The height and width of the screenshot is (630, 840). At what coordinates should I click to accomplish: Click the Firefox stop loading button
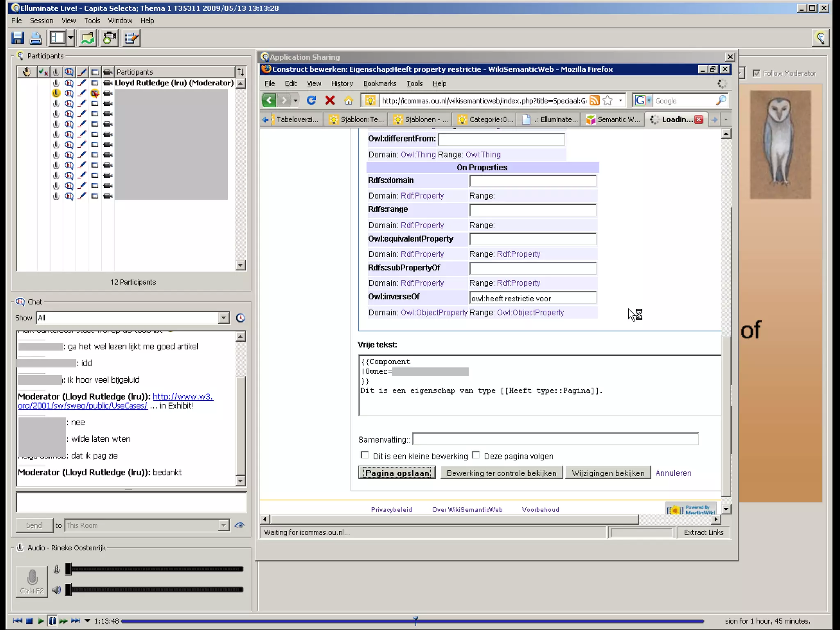coord(330,100)
